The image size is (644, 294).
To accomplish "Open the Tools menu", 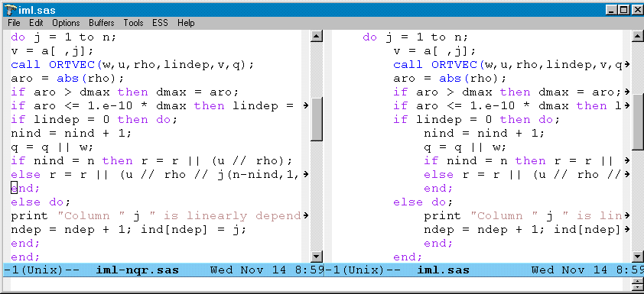I will coord(134,23).
